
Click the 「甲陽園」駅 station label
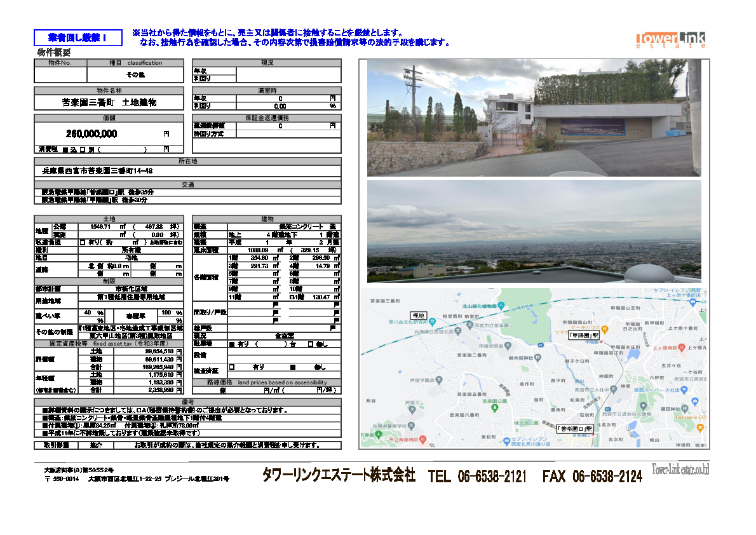[x=584, y=335]
